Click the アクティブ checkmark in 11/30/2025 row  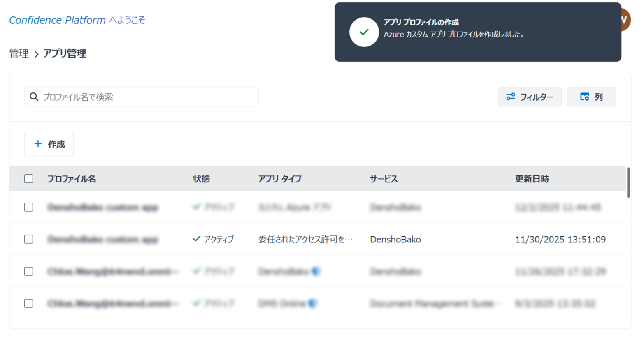point(197,239)
